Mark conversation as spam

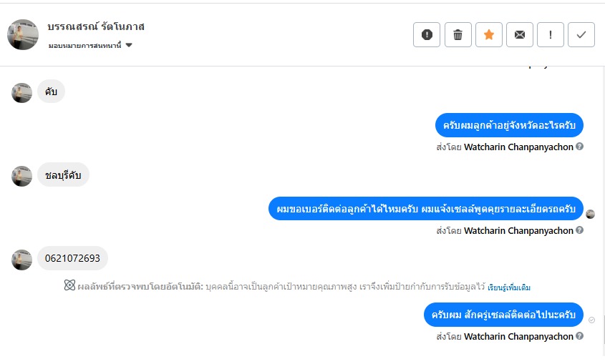pos(427,34)
